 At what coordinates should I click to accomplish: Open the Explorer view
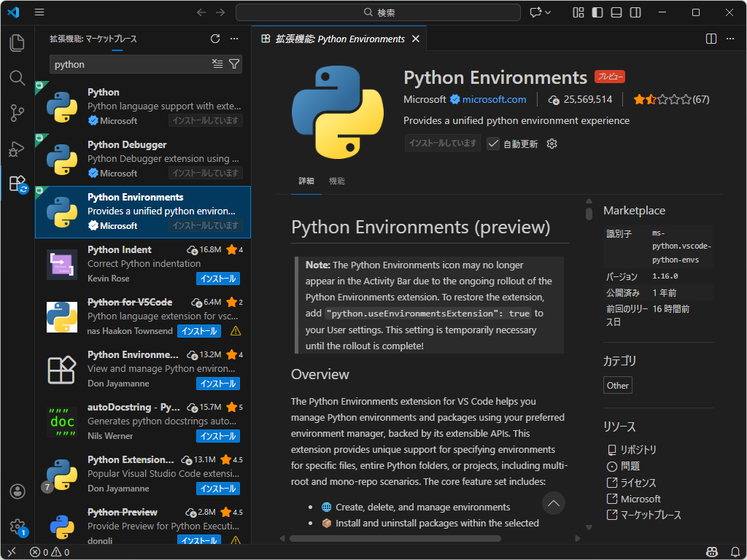click(x=17, y=42)
